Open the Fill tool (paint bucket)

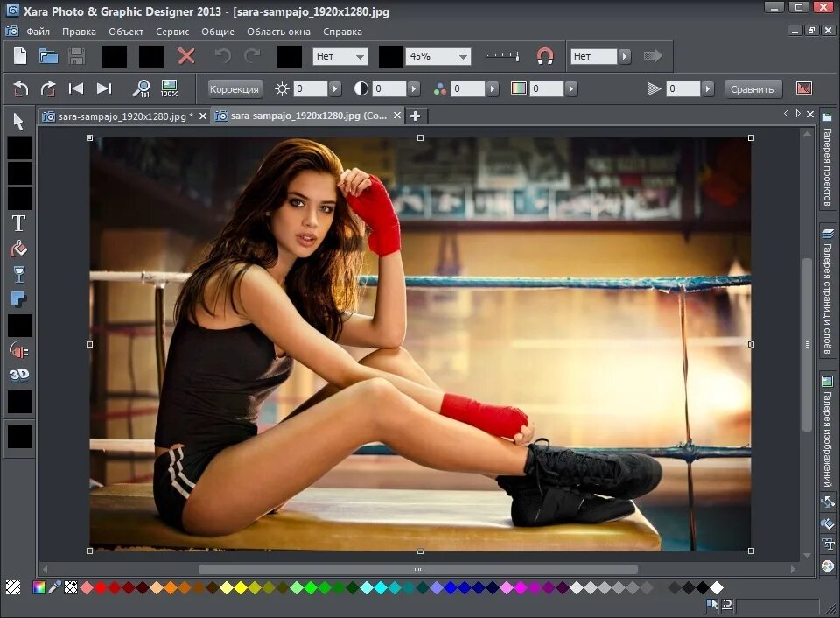(17, 249)
